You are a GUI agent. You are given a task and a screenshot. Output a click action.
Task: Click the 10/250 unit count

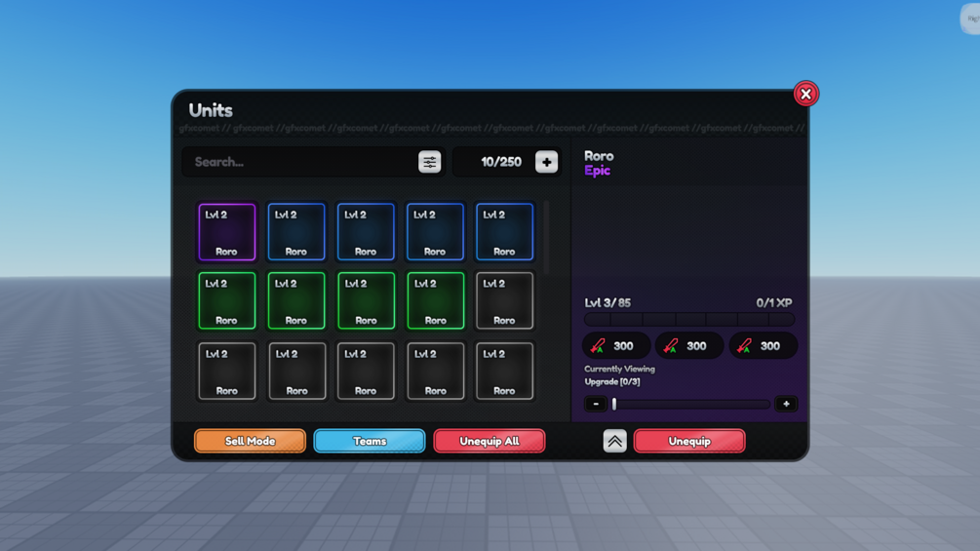pos(501,162)
